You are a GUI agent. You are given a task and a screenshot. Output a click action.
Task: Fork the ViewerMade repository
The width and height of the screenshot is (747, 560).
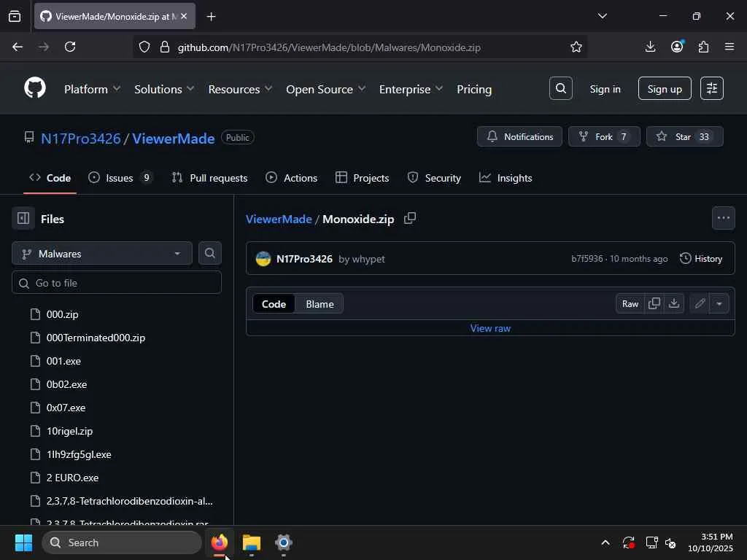tap(604, 136)
